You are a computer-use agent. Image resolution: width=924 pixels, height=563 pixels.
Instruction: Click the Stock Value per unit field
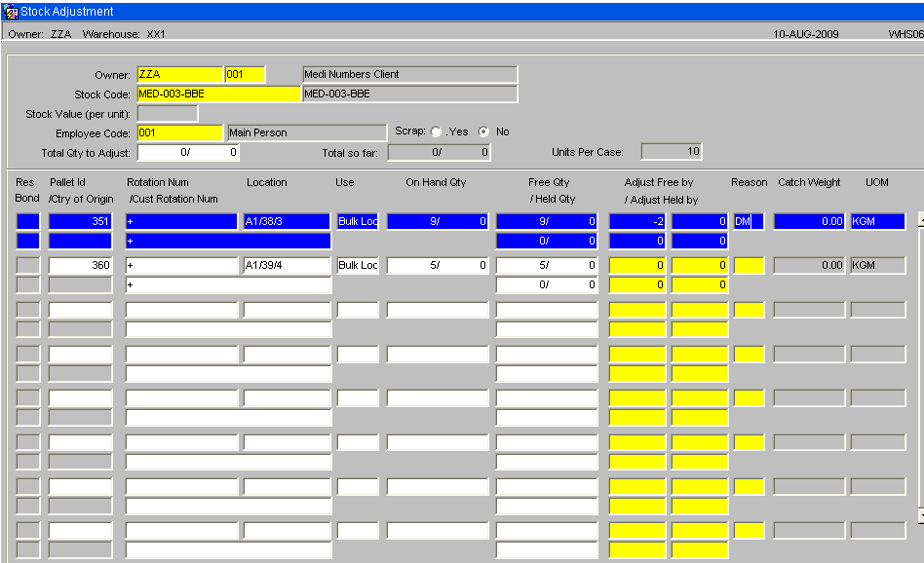(x=168, y=113)
